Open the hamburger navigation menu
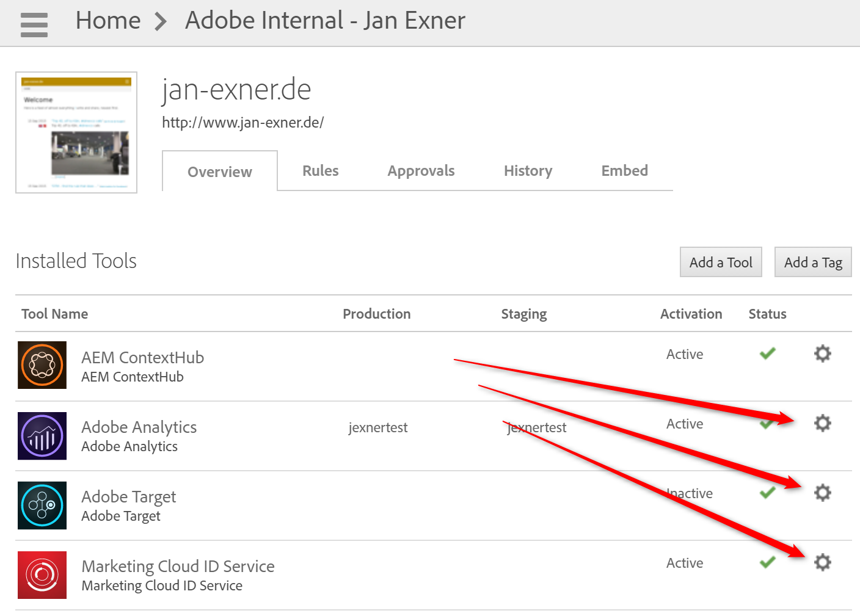This screenshot has height=616, width=860. coord(34,24)
